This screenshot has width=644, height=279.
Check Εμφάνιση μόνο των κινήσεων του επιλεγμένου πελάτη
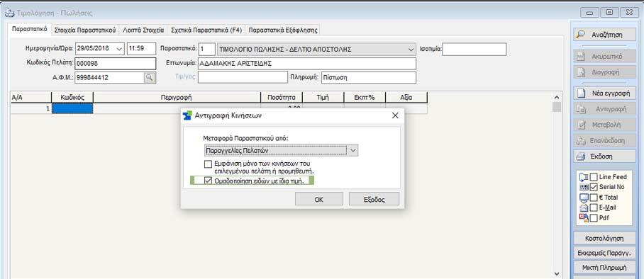point(209,164)
